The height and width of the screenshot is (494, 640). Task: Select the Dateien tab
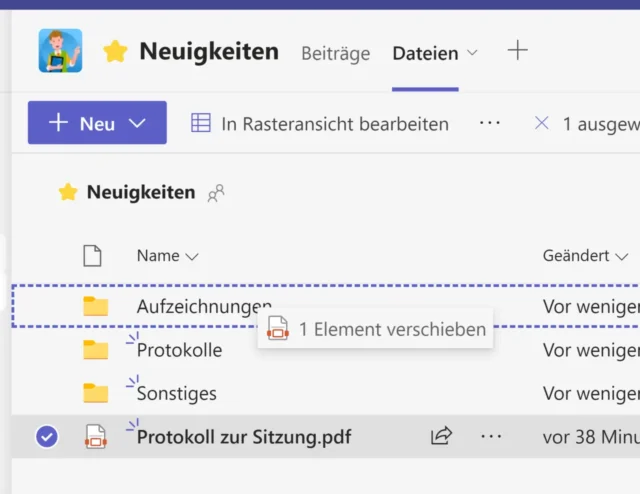click(x=425, y=53)
